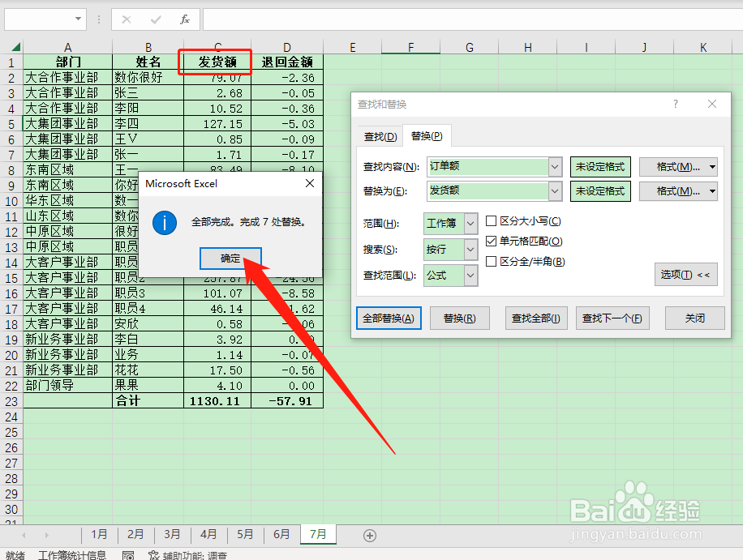Select column A header

(68, 47)
